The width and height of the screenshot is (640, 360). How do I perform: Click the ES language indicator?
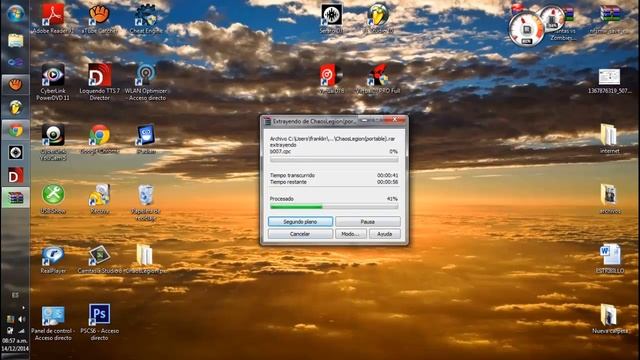tap(15, 295)
